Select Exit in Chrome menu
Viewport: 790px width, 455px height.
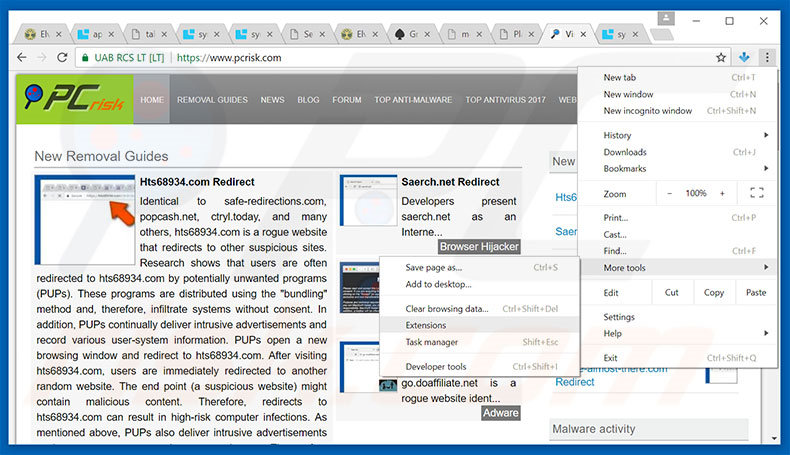(x=610, y=358)
